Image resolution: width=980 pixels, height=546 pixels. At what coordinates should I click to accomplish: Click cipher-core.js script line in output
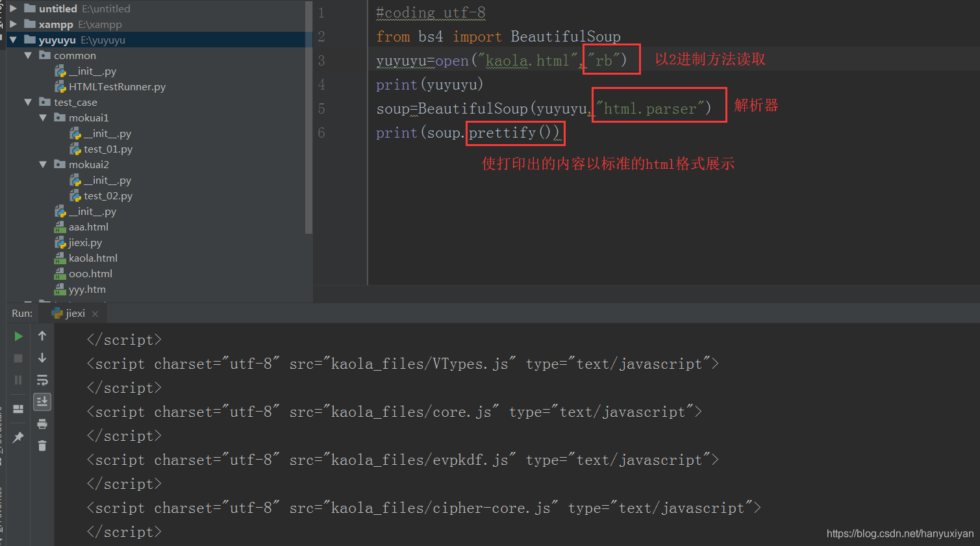(x=424, y=508)
